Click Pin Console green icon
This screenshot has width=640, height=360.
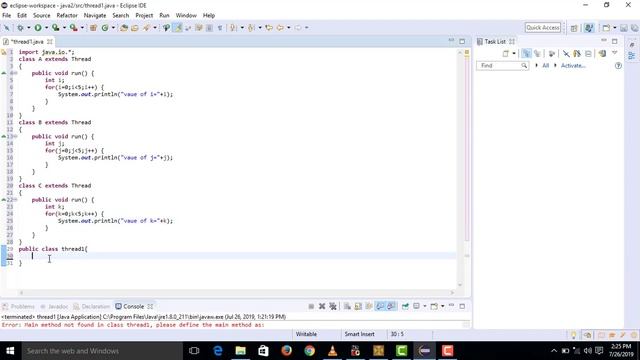[405, 306]
